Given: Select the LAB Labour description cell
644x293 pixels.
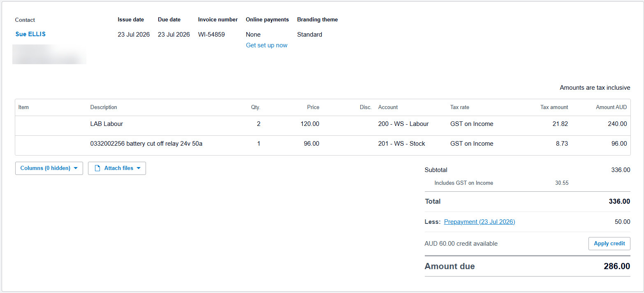Looking at the screenshot, I should tap(107, 124).
